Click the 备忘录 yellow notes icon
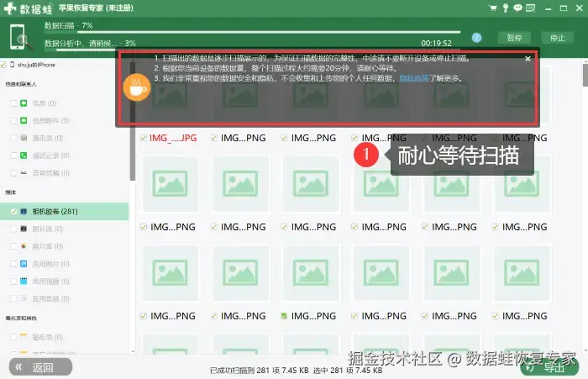This screenshot has height=379, width=588. click(24, 337)
